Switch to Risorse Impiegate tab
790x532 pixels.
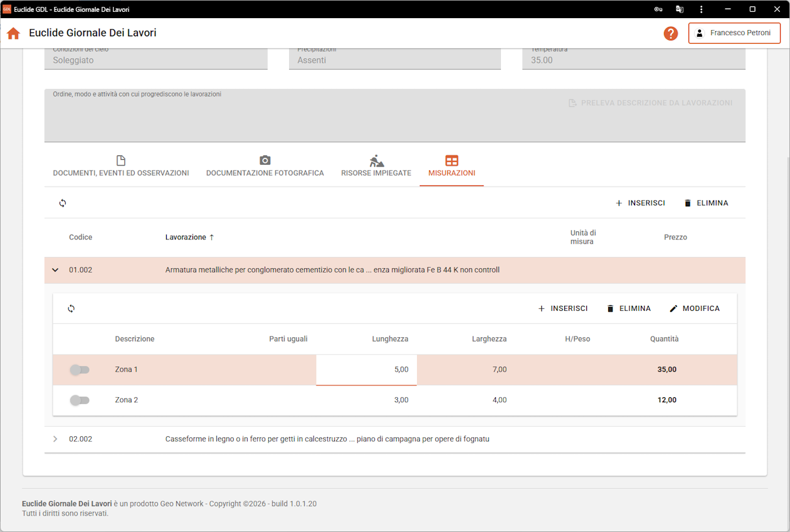point(376,166)
